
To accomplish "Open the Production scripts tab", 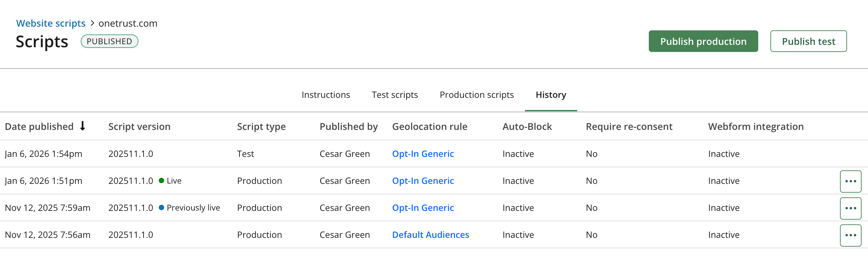I will pyautogui.click(x=477, y=95).
